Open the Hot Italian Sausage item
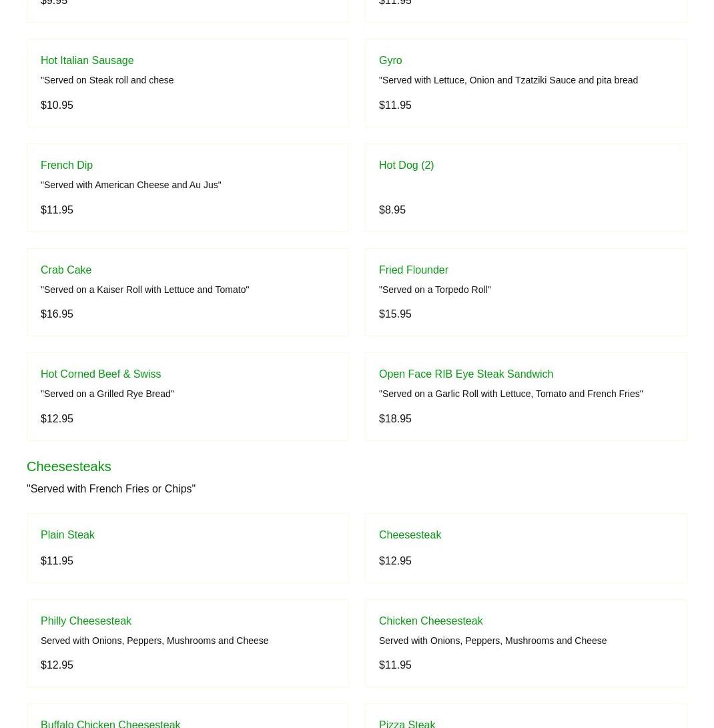Screen dimensions: 714x728 pos(87,61)
